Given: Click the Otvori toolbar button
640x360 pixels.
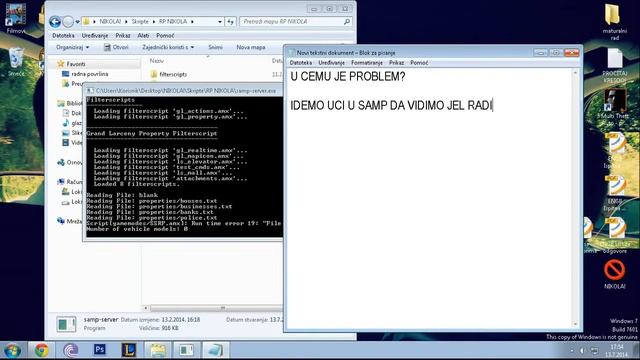Looking at the screenshot, I should 116,47.
